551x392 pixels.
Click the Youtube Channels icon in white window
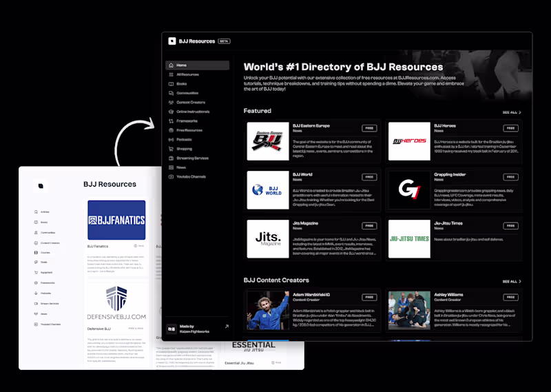point(36,324)
